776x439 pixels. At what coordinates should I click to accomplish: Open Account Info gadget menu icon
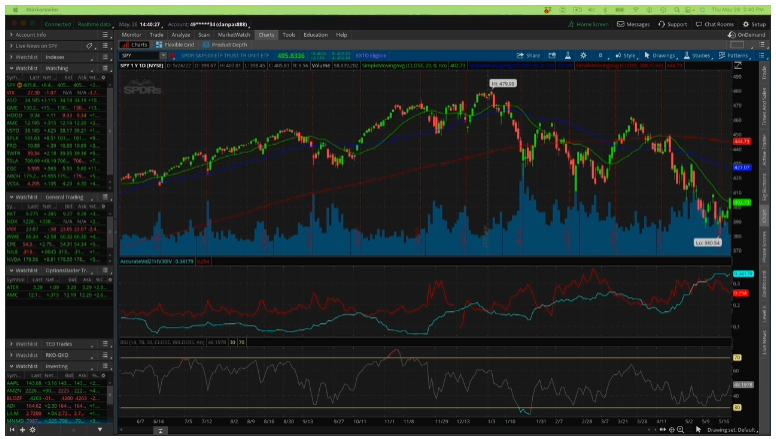pos(105,35)
